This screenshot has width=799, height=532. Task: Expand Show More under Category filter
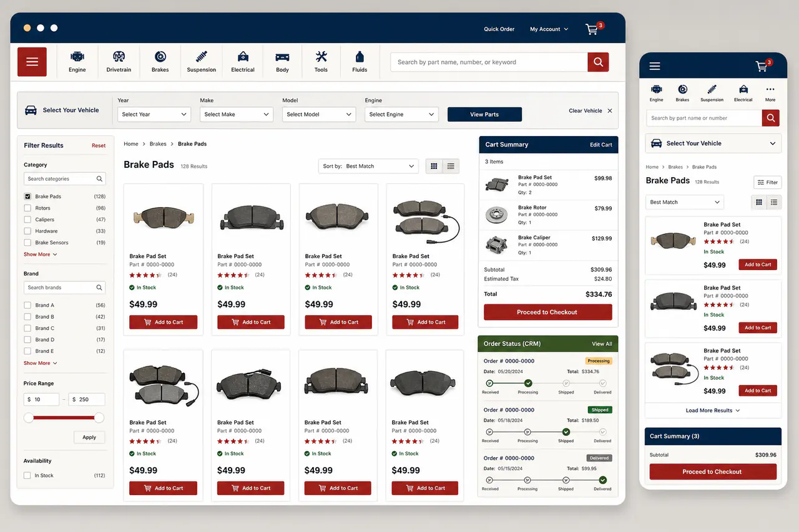41,254
